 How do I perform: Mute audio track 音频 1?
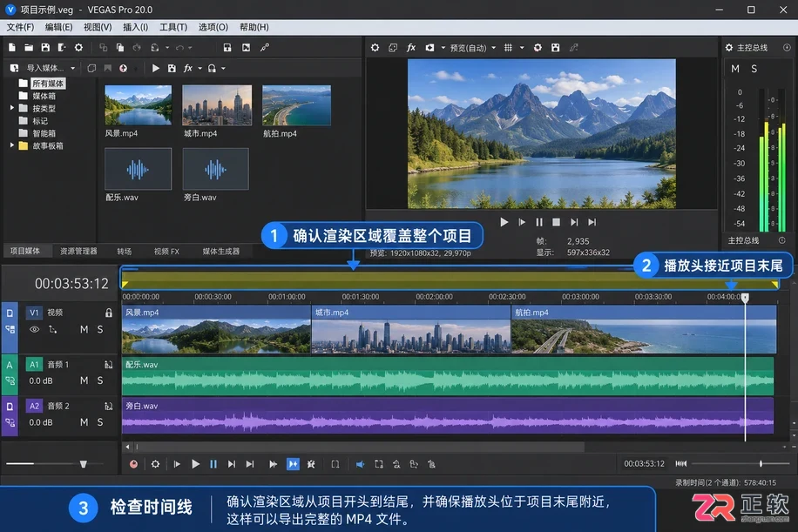pos(84,380)
